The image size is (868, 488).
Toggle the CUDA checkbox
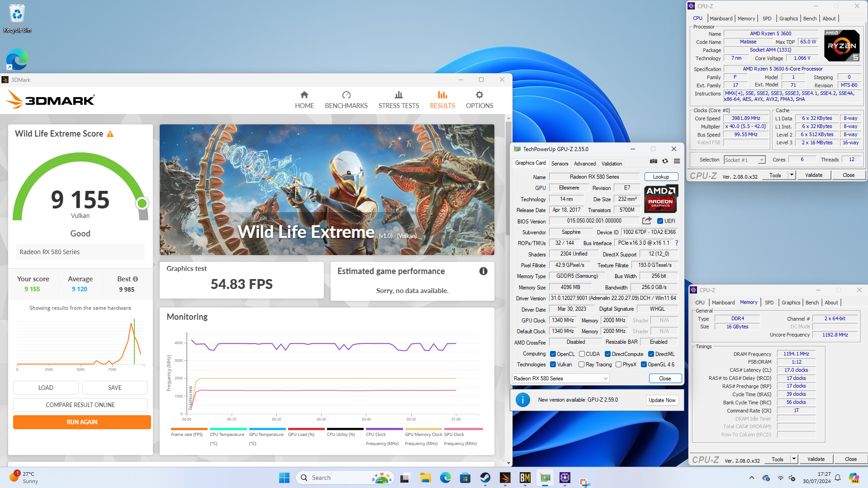pos(582,354)
